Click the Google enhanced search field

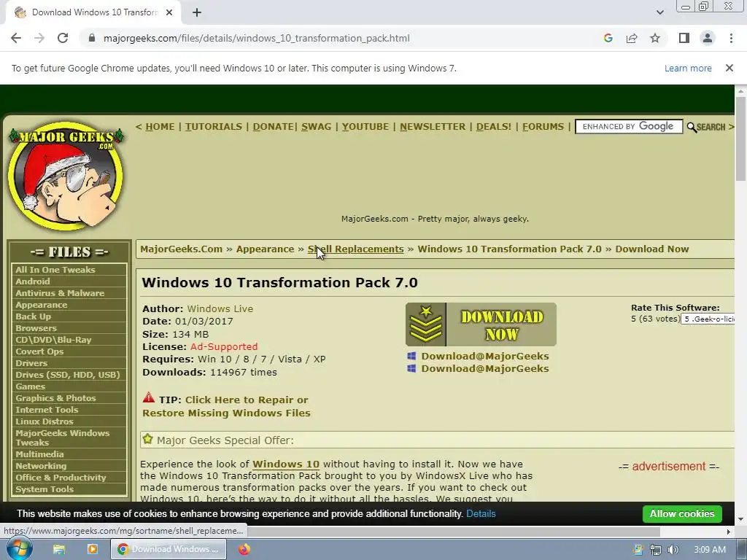(x=629, y=127)
